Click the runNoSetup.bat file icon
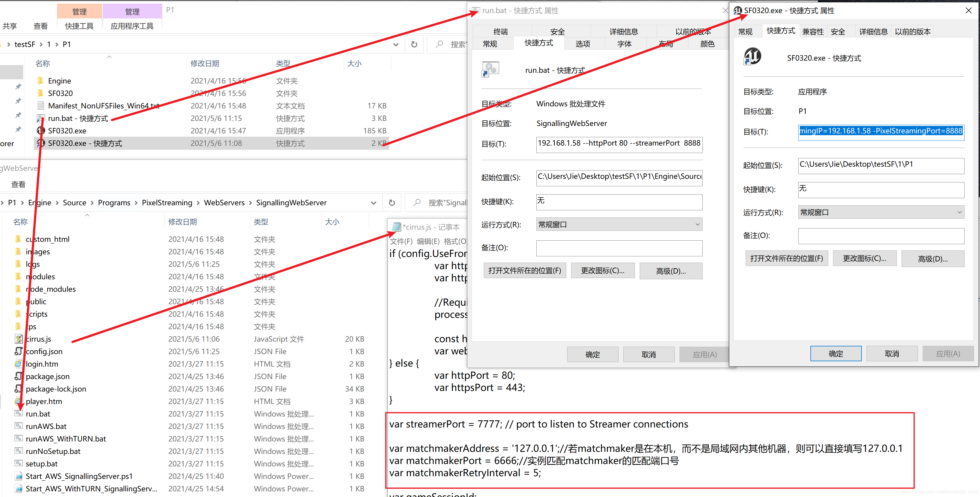This screenshot has width=980, height=497. coord(18,451)
